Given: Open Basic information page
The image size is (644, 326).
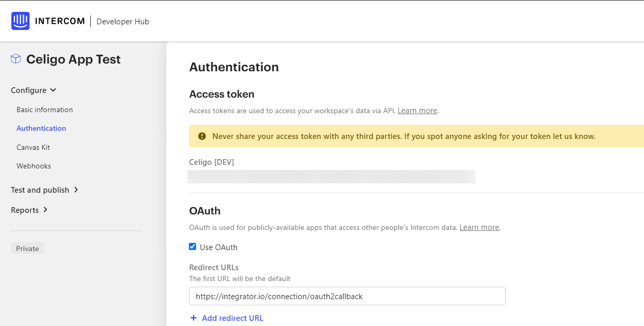Looking at the screenshot, I should (44, 110).
